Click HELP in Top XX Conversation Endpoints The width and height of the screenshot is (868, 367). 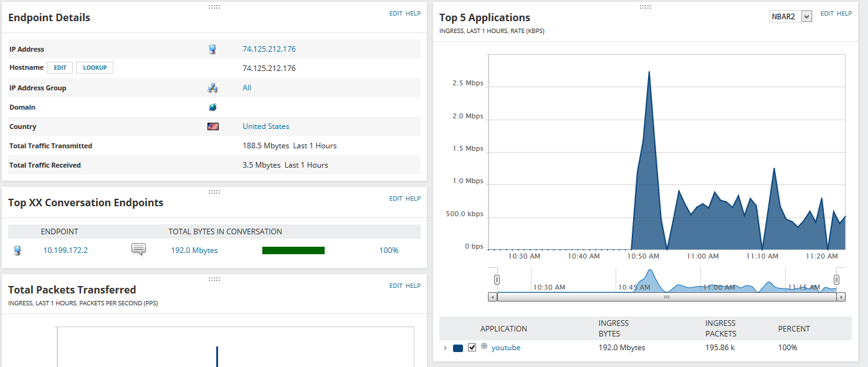click(x=413, y=199)
